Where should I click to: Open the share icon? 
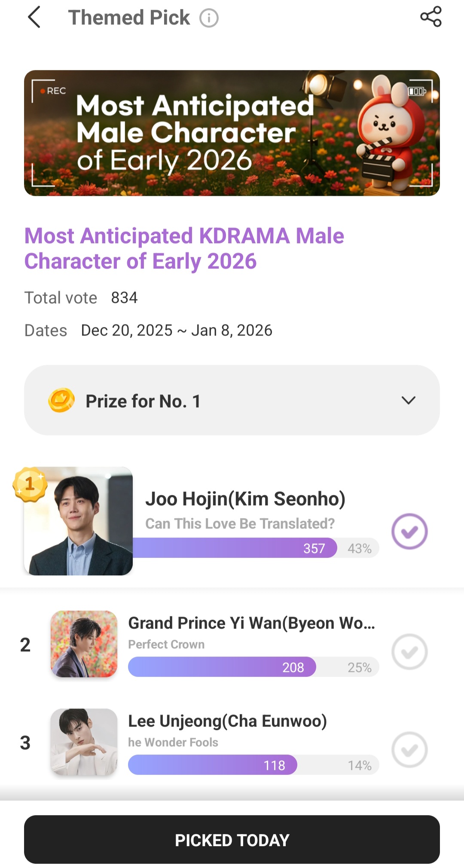(x=430, y=17)
